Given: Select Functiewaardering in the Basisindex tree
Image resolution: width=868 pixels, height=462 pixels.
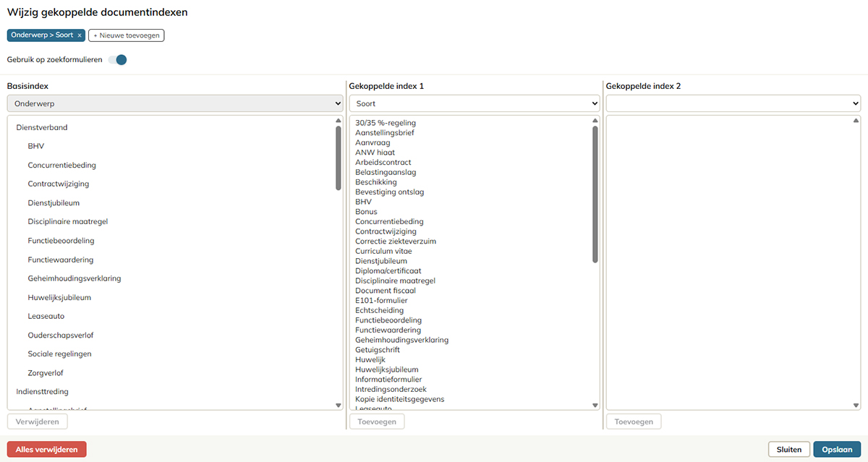Looking at the screenshot, I should pyautogui.click(x=61, y=260).
